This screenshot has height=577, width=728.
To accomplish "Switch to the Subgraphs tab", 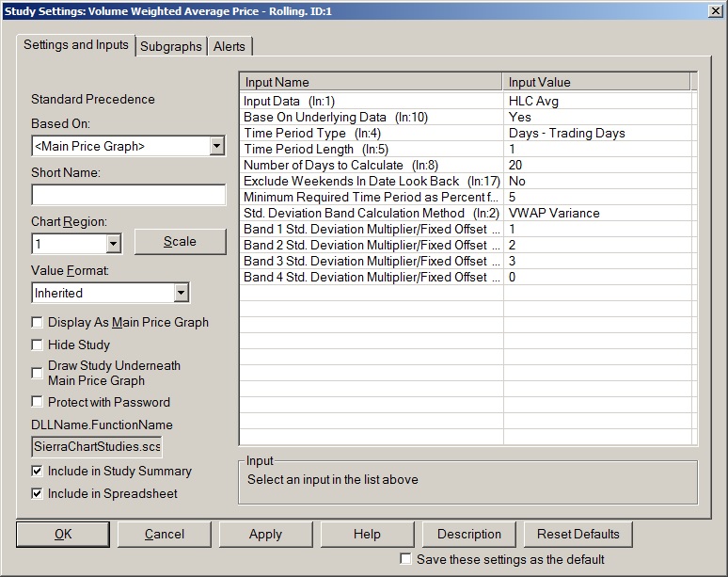I will 171,46.
